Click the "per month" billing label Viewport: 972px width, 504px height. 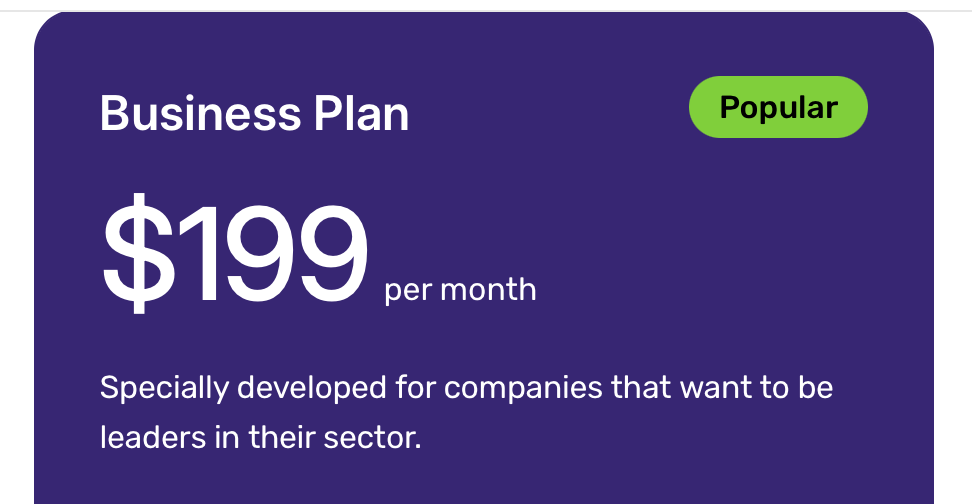(460, 290)
